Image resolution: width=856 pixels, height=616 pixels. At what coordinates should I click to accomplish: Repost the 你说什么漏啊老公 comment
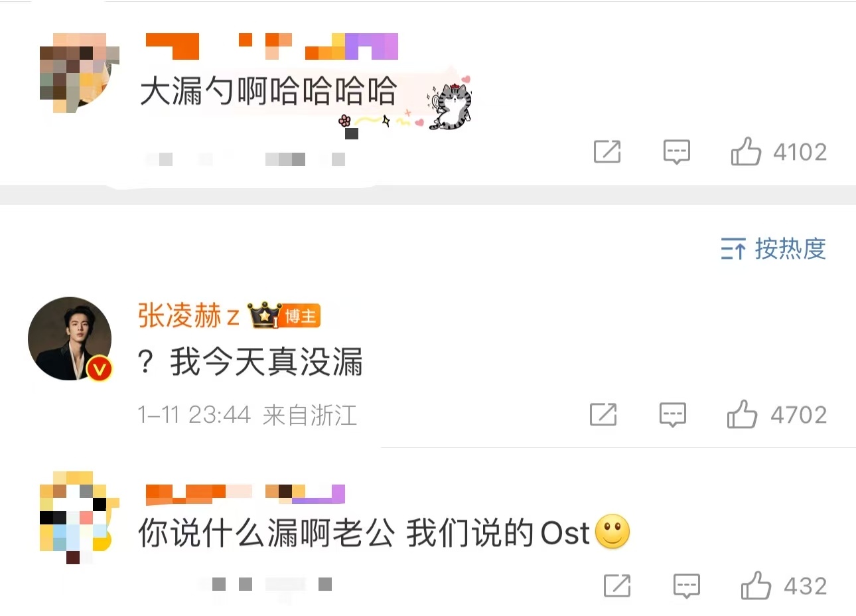(x=617, y=586)
